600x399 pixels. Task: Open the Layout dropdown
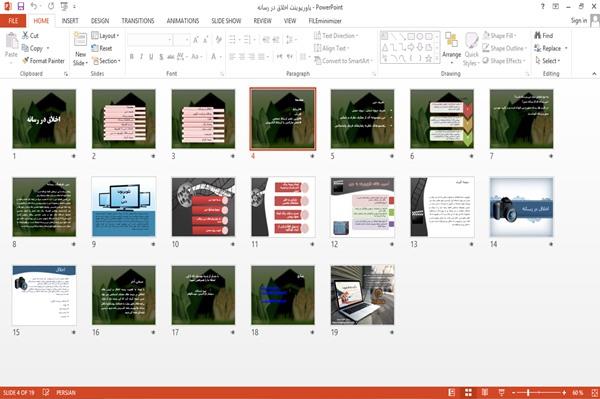[105, 36]
